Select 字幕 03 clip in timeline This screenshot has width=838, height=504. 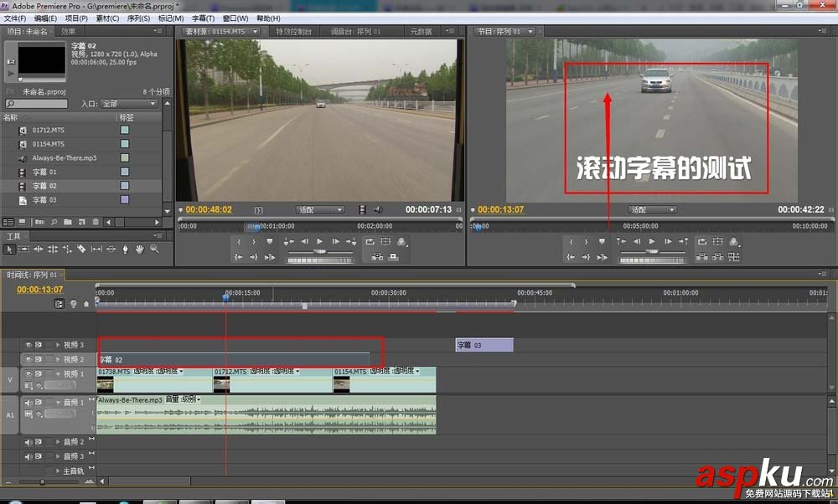(484, 345)
